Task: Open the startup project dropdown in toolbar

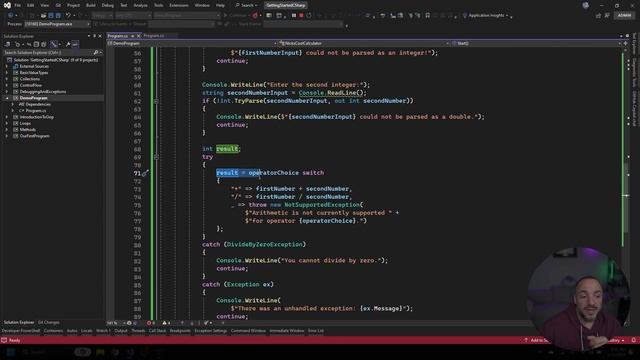Action: click(x=187, y=16)
